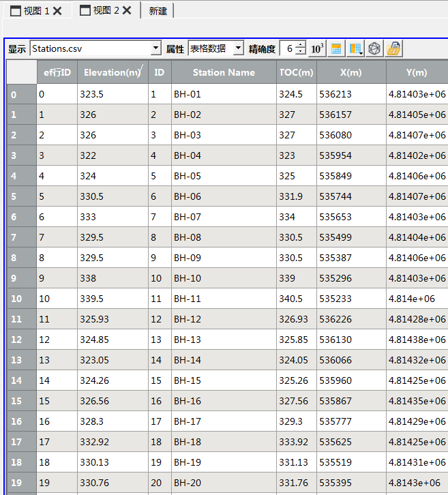Viewport: 448px width, 495px height.
Task: Open the Stations.csv display dropdown
Action: [x=155, y=48]
